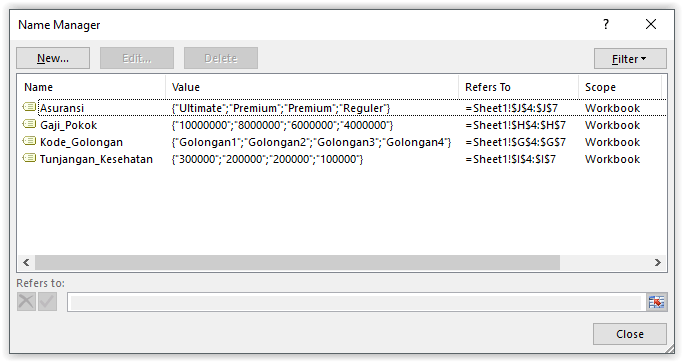Open the Filter dropdown

[x=630, y=59]
